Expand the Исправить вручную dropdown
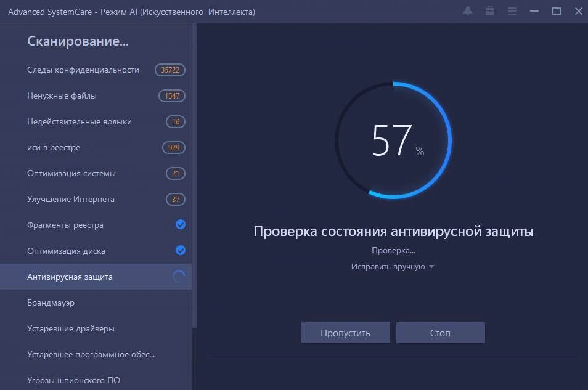The height and width of the screenshot is (390, 588). pyautogui.click(x=393, y=267)
